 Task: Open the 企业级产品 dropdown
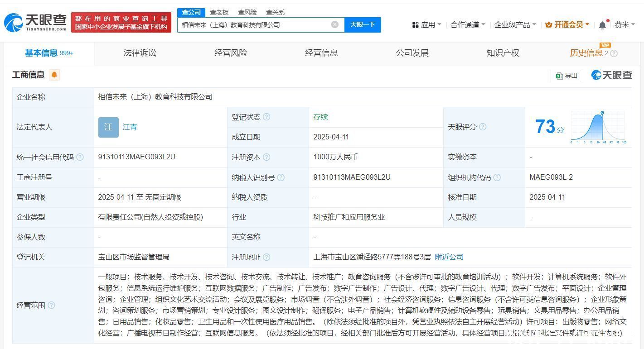coord(515,25)
